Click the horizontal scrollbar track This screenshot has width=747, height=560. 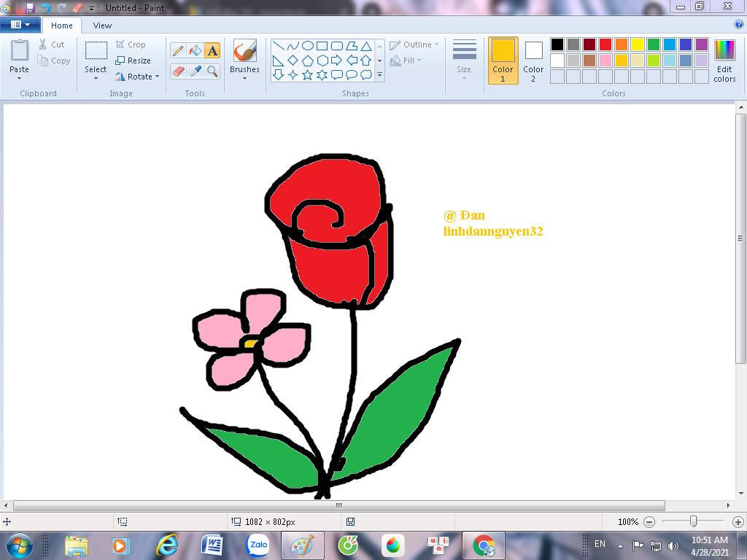click(x=365, y=505)
